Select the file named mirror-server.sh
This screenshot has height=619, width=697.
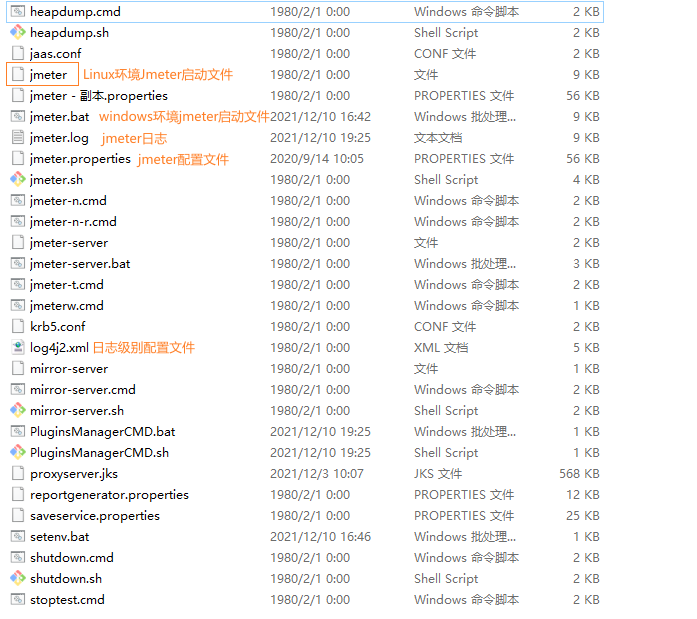(77, 411)
